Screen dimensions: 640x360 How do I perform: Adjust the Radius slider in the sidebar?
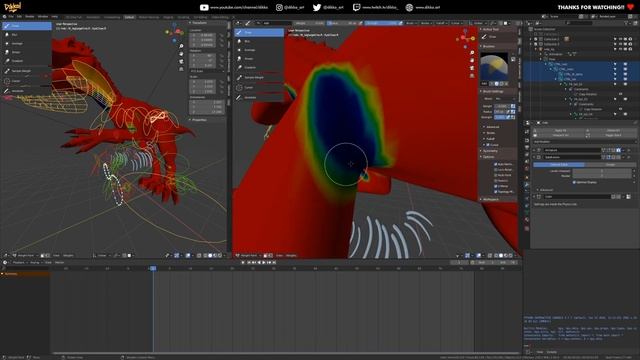point(500,111)
